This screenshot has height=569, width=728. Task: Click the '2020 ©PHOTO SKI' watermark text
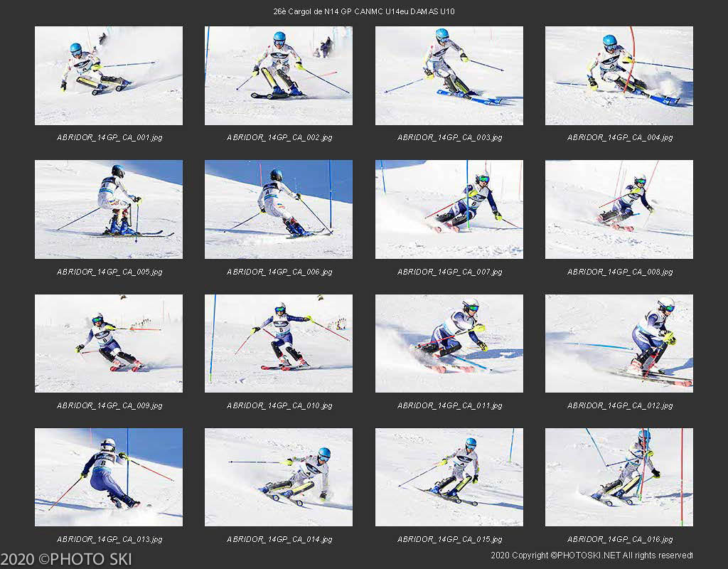coord(66,559)
